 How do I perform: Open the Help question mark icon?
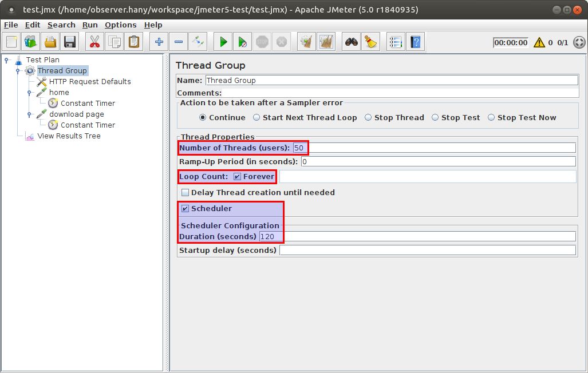tap(416, 42)
